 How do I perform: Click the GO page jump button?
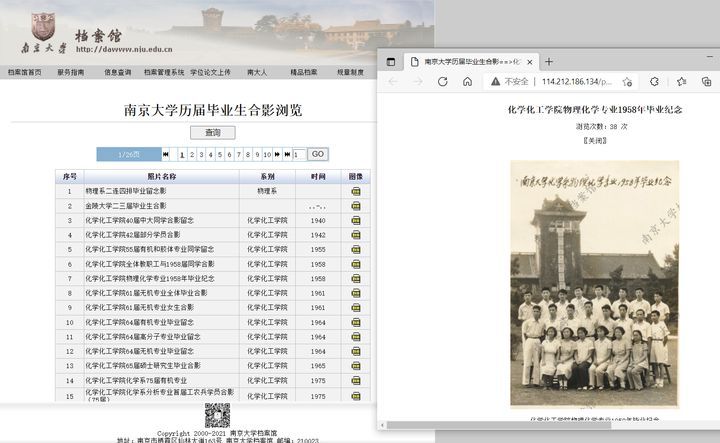pyautogui.click(x=317, y=154)
